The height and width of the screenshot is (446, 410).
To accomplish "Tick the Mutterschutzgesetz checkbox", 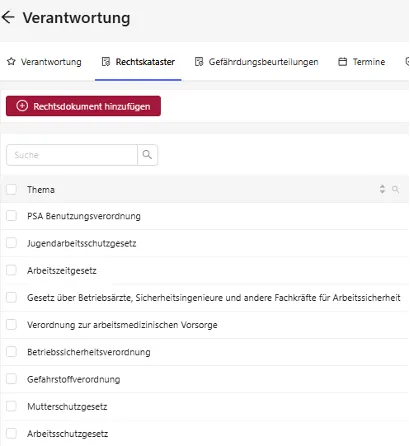I will tap(11, 406).
